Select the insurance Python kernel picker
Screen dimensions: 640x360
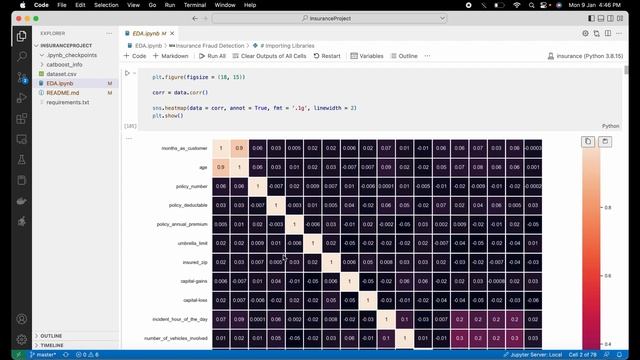point(585,56)
